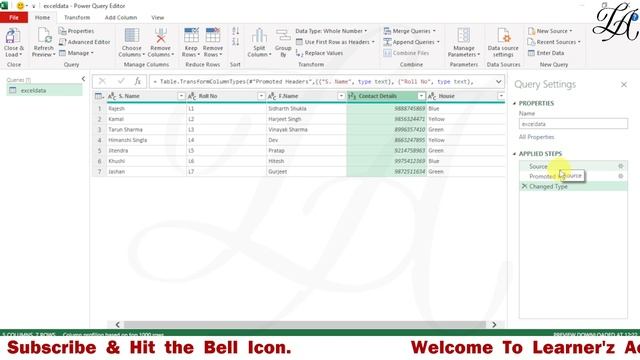Click Replace Values in the Transform group
This screenshot has height=360, width=640.
(319, 53)
